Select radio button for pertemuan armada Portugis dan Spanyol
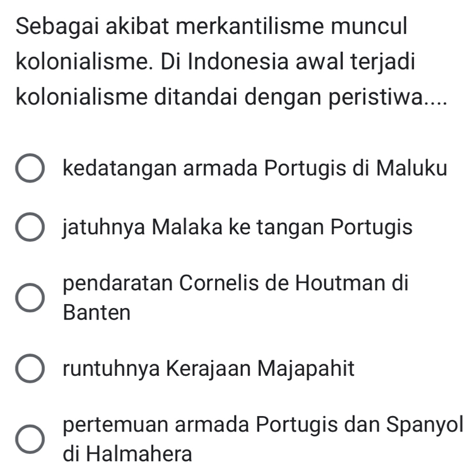Viewport: 476px width, 474px height. click(30, 440)
